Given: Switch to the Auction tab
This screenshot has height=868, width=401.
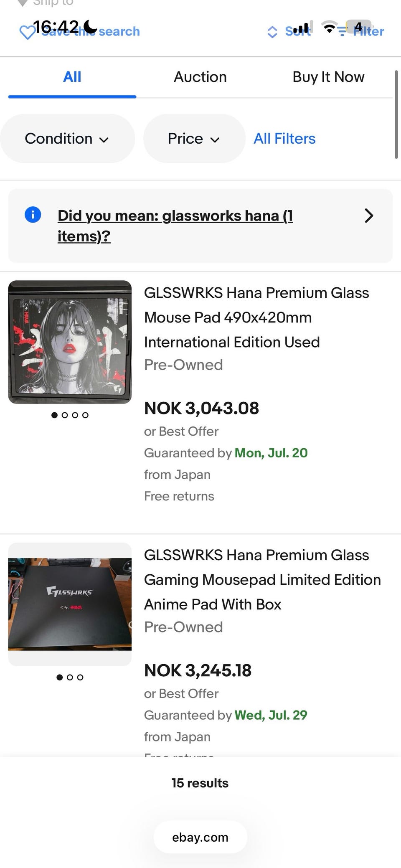Looking at the screenshot, I should coord(200,77).
